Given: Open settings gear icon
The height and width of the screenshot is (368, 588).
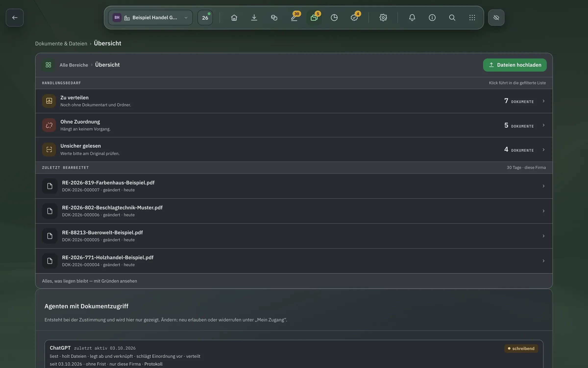Looking at the screenshot, I should tap(383, 17).
